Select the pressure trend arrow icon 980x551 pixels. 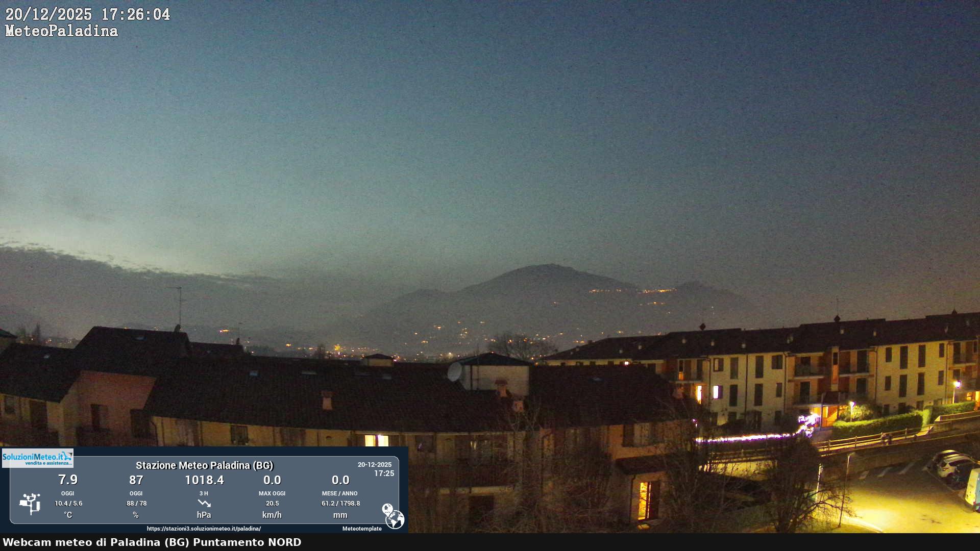(x=204, y=503)
